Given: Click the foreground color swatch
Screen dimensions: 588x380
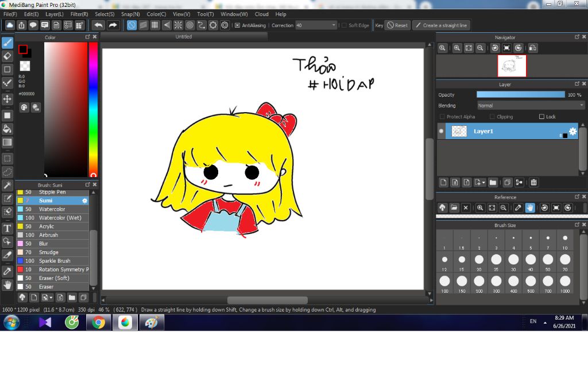Looking at the screenshot, I should click(x=23, y=49).
